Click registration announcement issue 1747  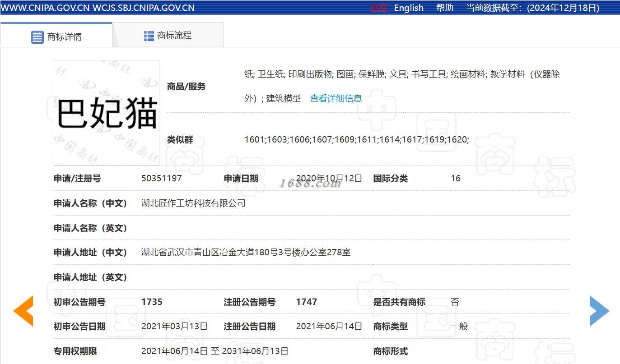[307, 302]
